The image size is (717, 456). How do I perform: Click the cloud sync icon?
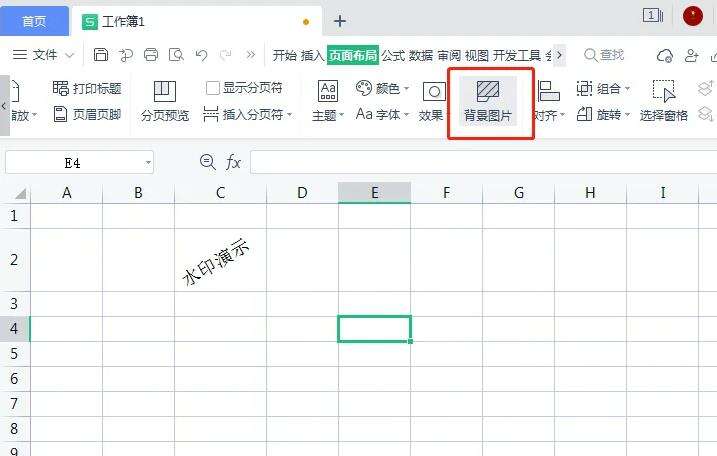[x=664, y=55]
